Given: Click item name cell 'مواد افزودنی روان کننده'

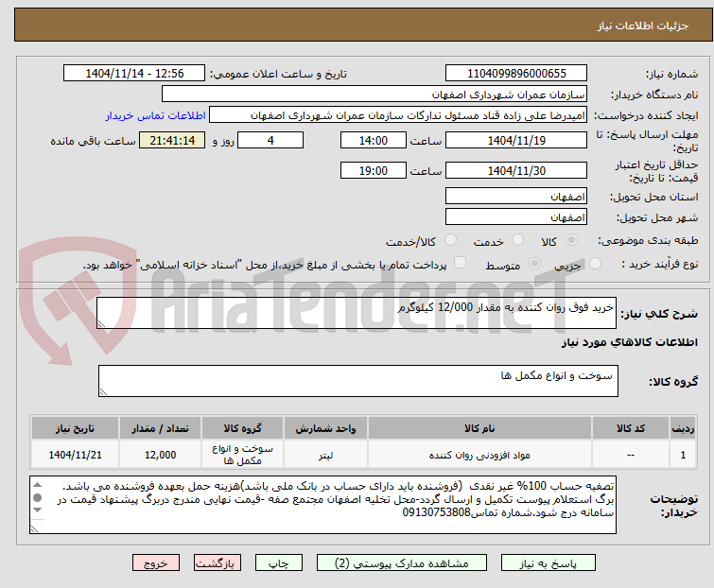Looking at the screenshot, I should [x=479, y=455].
